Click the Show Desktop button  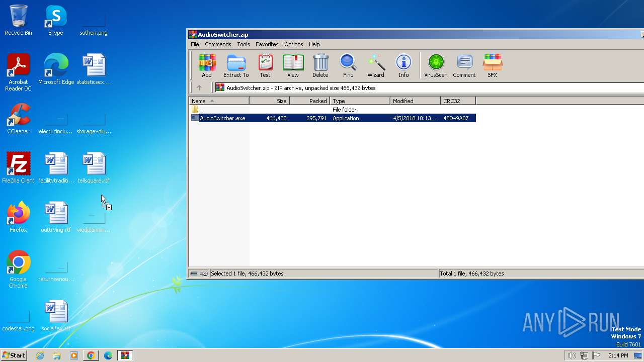[638, 355]
